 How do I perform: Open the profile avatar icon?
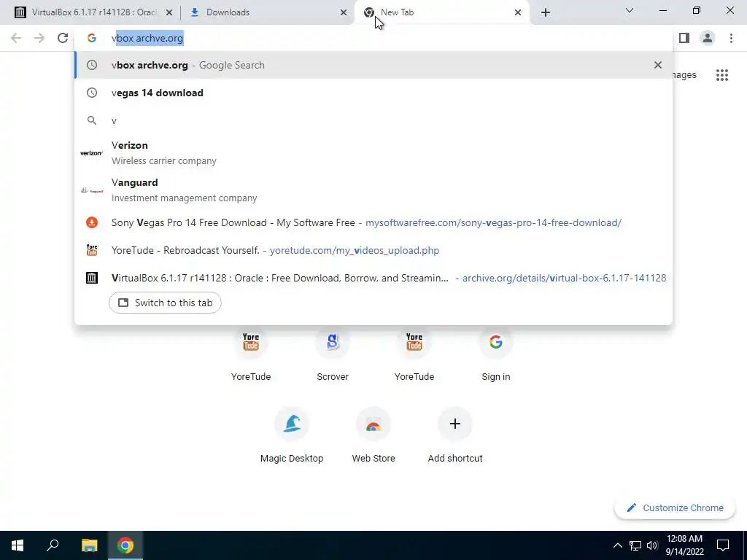coord(708,38)
